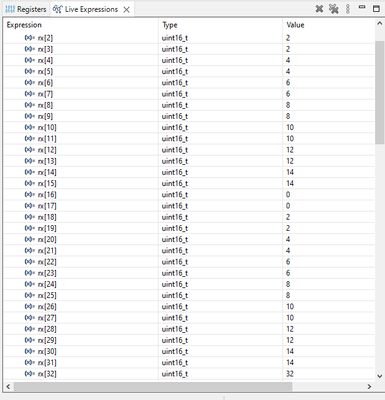Select the rx[32] expression row
The width and height of the screenshot is (385, 400).
coord(189,374)
